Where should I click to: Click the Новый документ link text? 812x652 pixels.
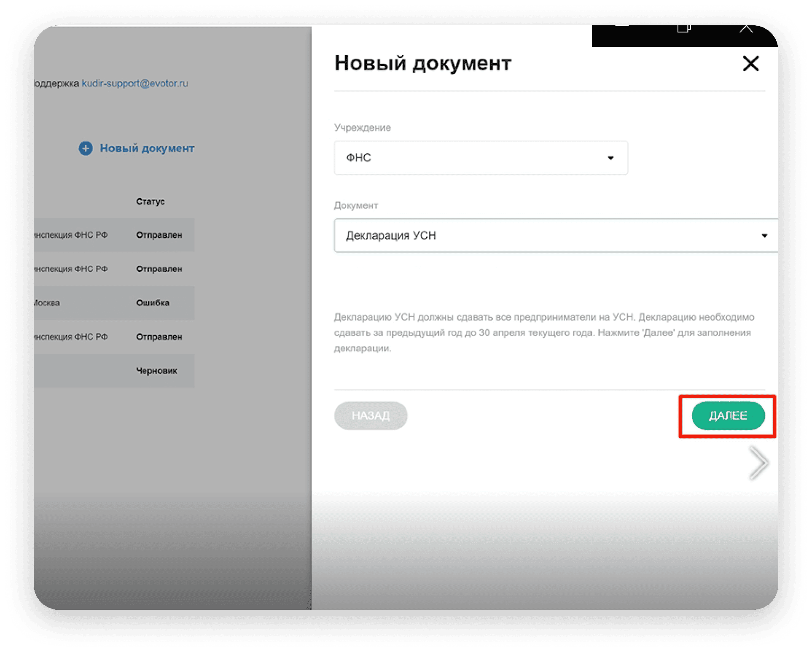(x=147, y=148)
